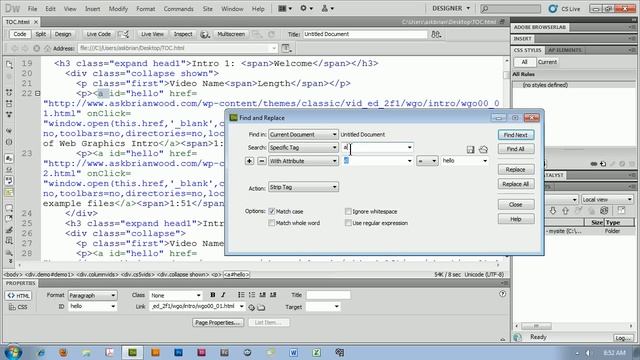Load a saved query with folder icon
640x360 pixels.
pyautogui.click(x=483, y=149)
